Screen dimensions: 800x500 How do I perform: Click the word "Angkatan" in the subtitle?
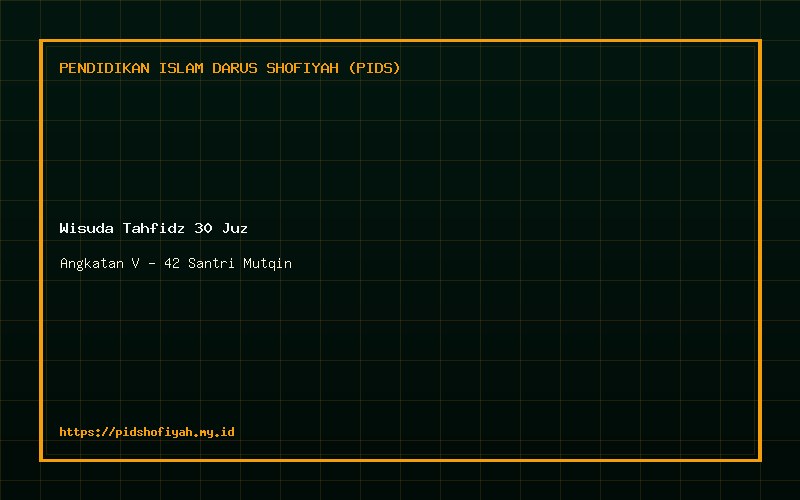(x=92, y=264)
